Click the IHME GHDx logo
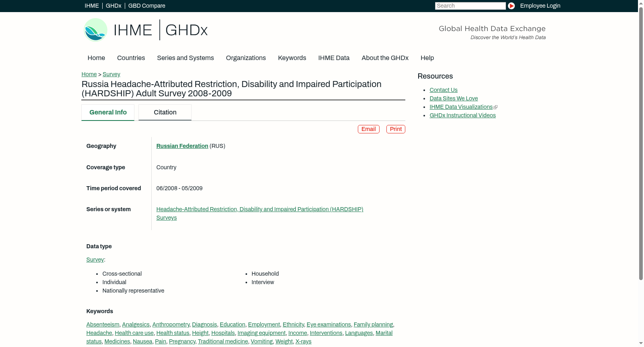 (x=146, y=30)
